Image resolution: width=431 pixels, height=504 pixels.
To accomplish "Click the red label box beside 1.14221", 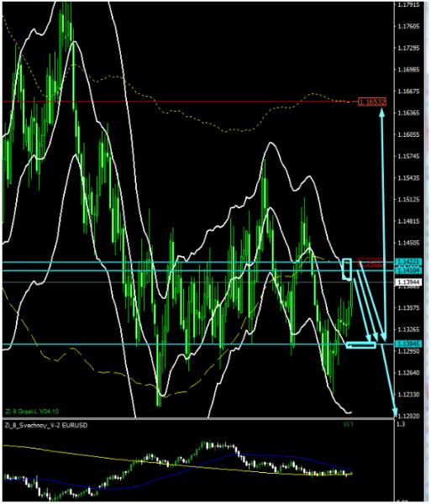I will point(371,262).
